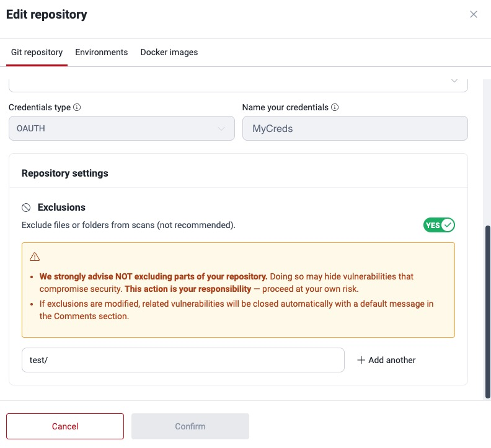Click the MyCreds credentials name field

355,128
